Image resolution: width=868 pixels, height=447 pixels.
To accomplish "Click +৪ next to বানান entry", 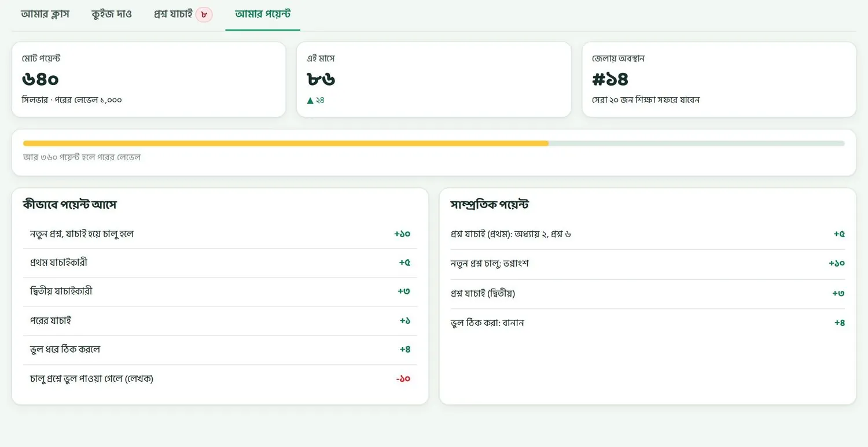I will point(840,323).
